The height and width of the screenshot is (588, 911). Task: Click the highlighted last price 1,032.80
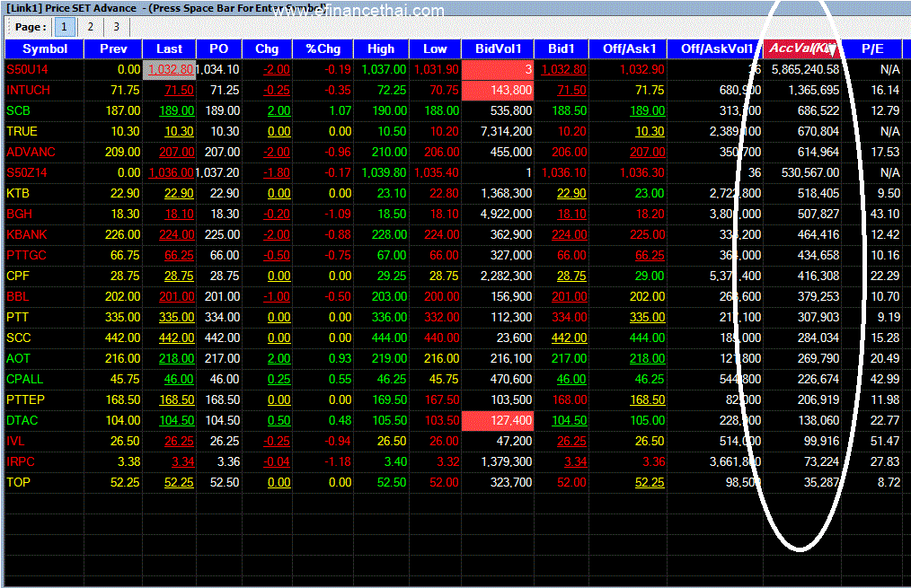(x=171, y=70)
